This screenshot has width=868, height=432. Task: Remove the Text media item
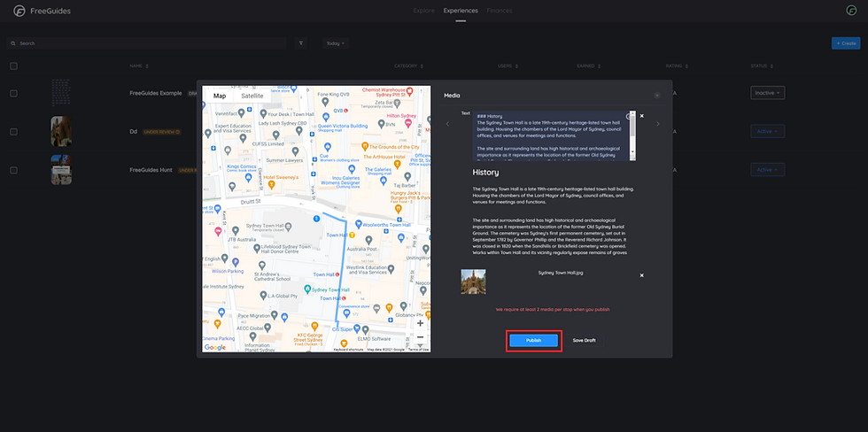(x=641, y=116)
